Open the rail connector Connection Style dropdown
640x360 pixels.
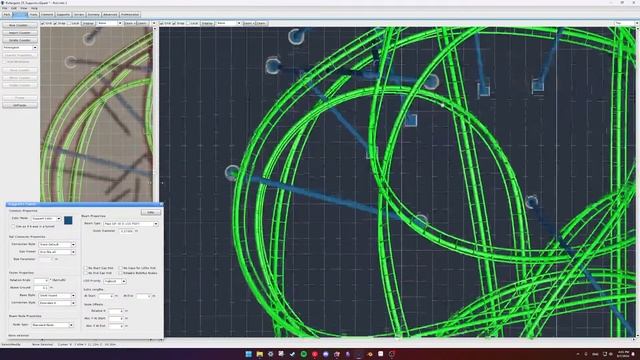coord(57,244)
